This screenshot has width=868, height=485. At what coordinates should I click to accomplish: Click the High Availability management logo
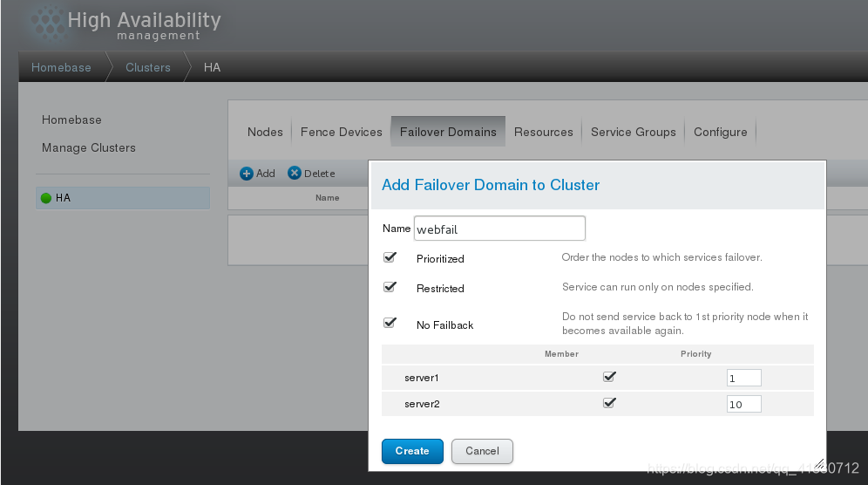(125, 25)
